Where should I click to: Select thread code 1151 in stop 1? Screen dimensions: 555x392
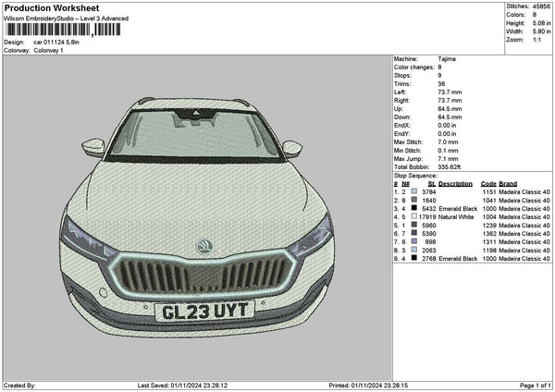click(x=489, y=191)
